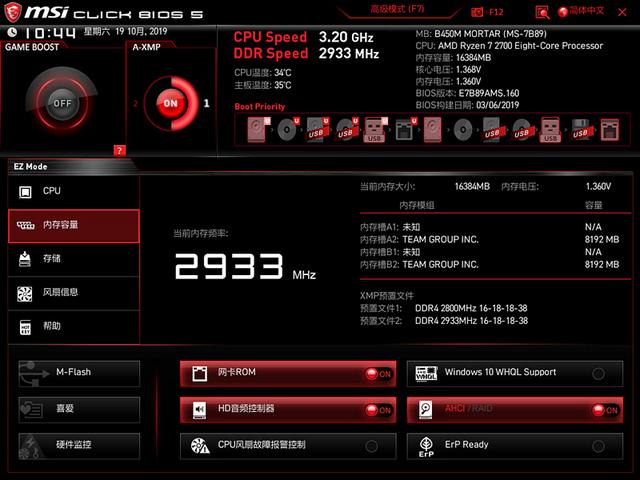640x480 pixels.
Task: Disable the HD音频控制器 toggle
Action: [378, 409]
